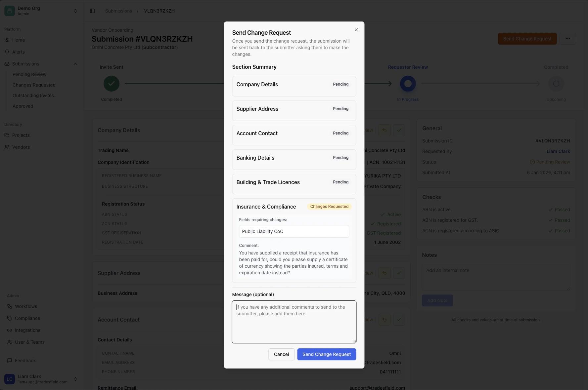The height and width of the screenshot is (390, 588).
Task: Open the Compliance admin section
Action: coord(27,318)
